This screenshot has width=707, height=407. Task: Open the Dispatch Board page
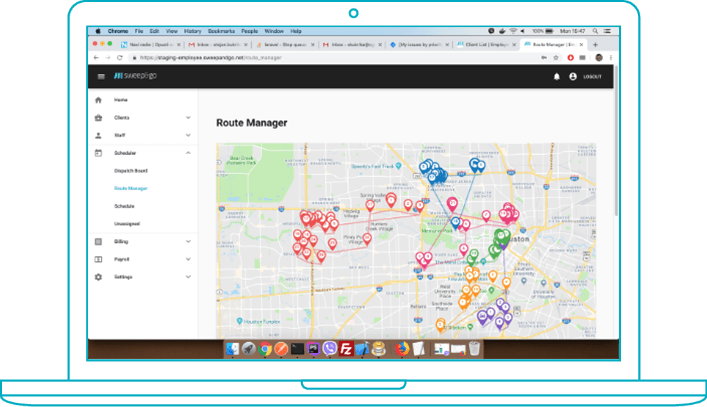click(132, 171)
